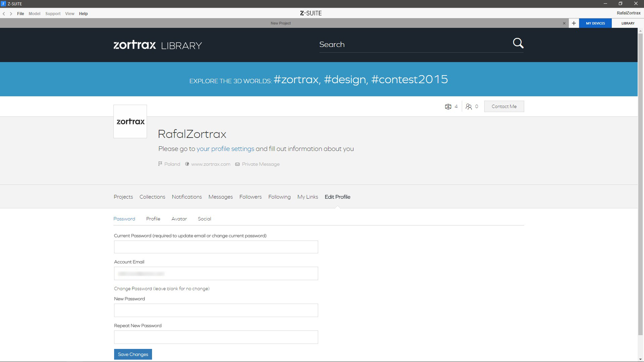Open the Followers section

(x=250, y=197)
